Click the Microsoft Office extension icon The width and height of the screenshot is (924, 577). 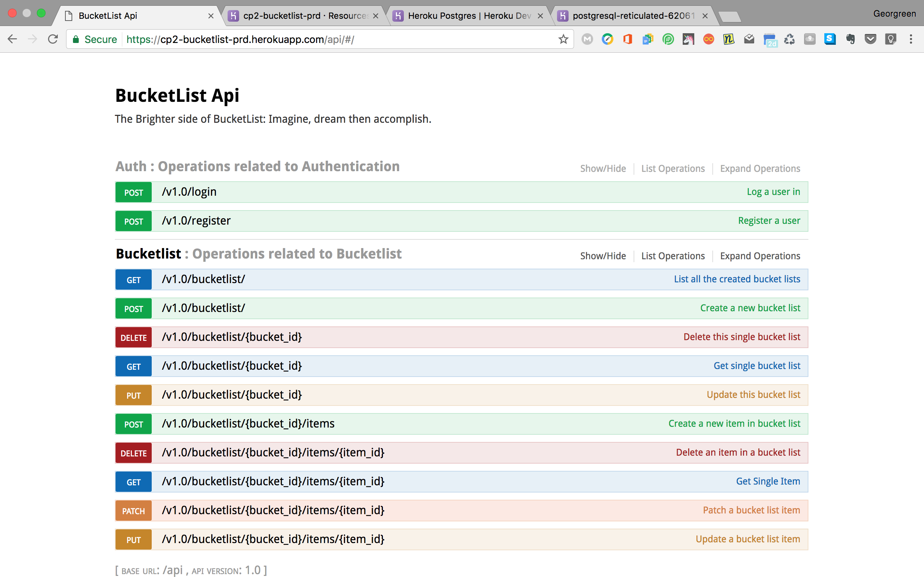[627, 39]
